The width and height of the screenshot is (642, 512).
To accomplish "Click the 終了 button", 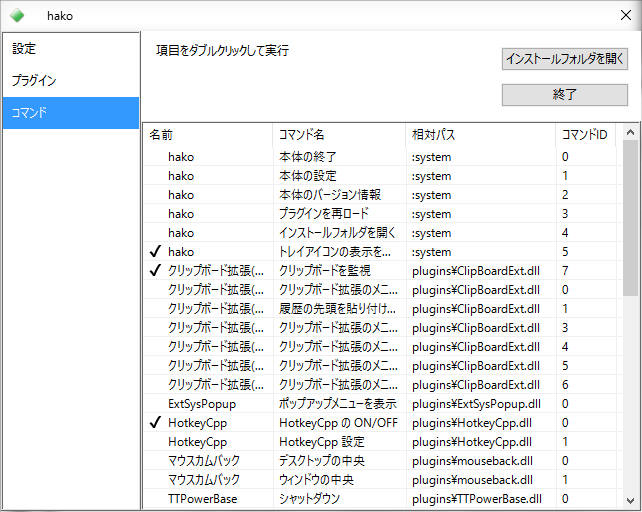I will point(565,95).
